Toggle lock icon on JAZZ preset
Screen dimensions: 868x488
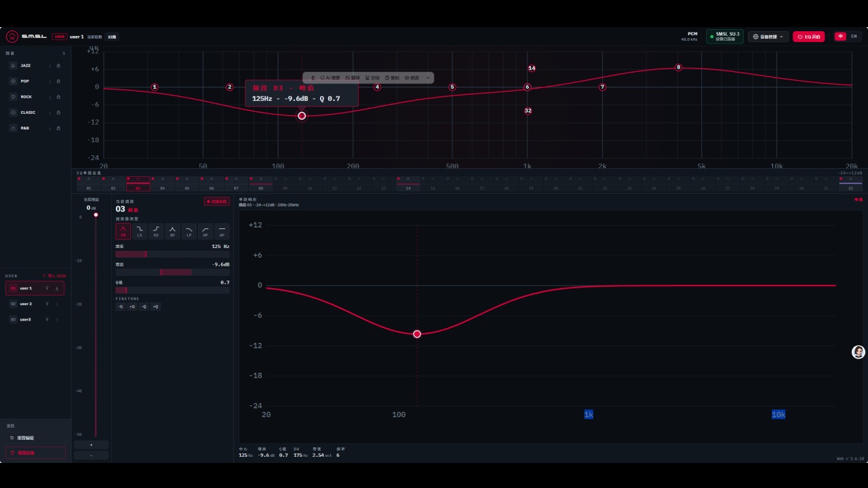(x=58, y=66)
